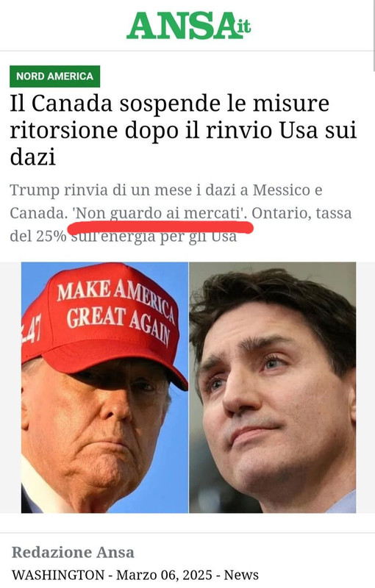Tap the '47' on the side of the cap
The width and height of the screenshot is (375, 588).
32,329
